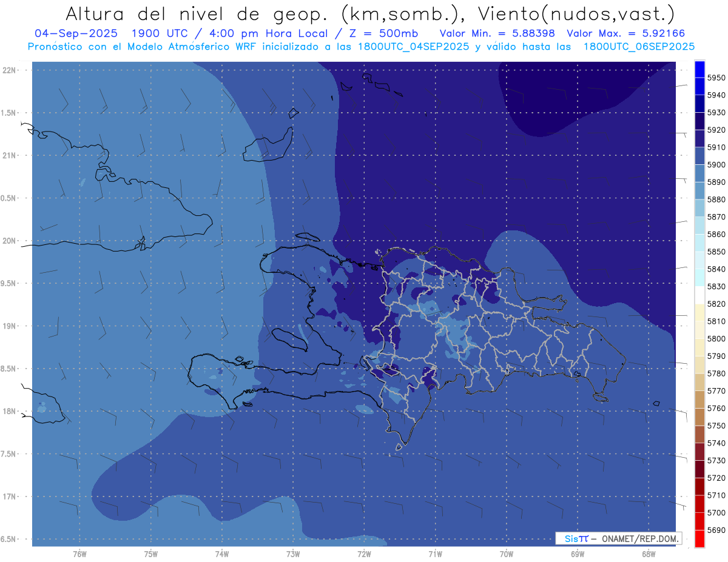Click the brown swatch between 5760 and 5750

699,417
